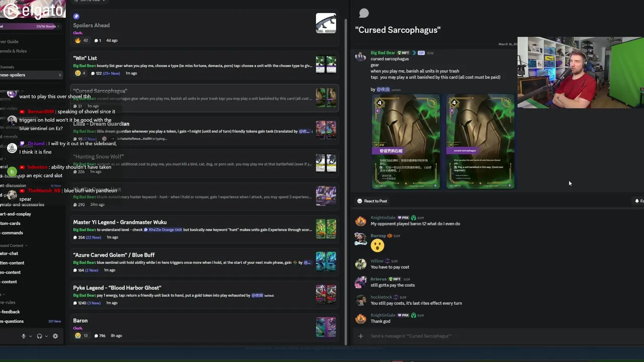The image size is (644, 362).
Task: Click the Big Bad Bear username in post
Action: click(x=383, y=53)
